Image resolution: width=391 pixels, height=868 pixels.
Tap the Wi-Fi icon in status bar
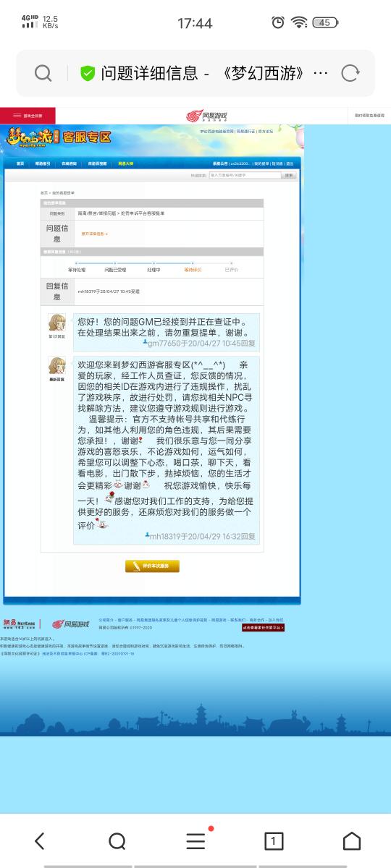tap(299, 22)
